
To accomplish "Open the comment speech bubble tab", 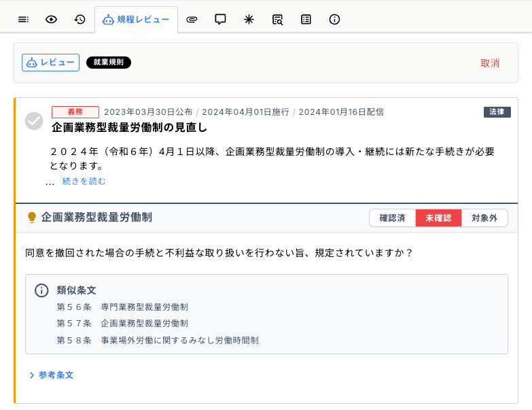I will [220, 20].
